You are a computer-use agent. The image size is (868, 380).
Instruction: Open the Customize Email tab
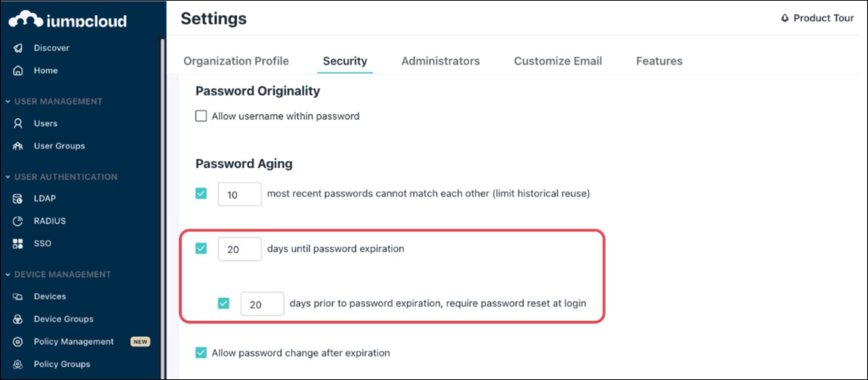(x=558, y=61)
